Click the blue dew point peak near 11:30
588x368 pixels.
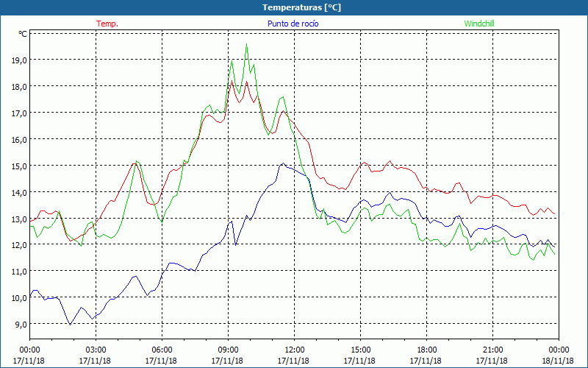[x=283, y=163]
